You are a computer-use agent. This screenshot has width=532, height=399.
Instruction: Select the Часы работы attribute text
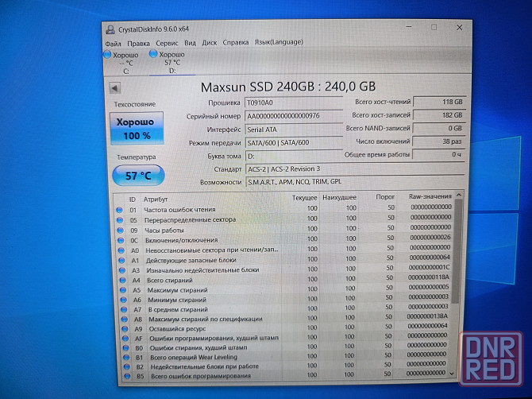[164, 230]
